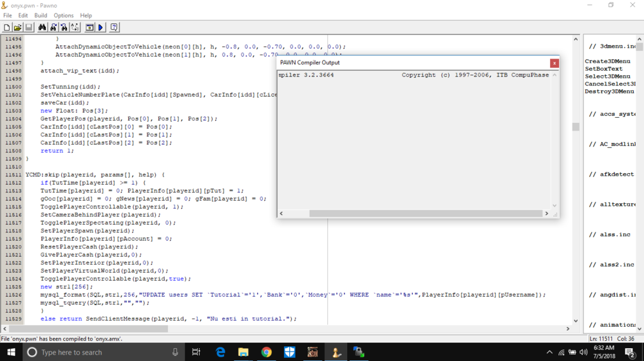Image resolution: width=644 pixels, height=361 pixels.
Task: Click the // AC_modlin entry in sidebar
Action: click(612, 144)
